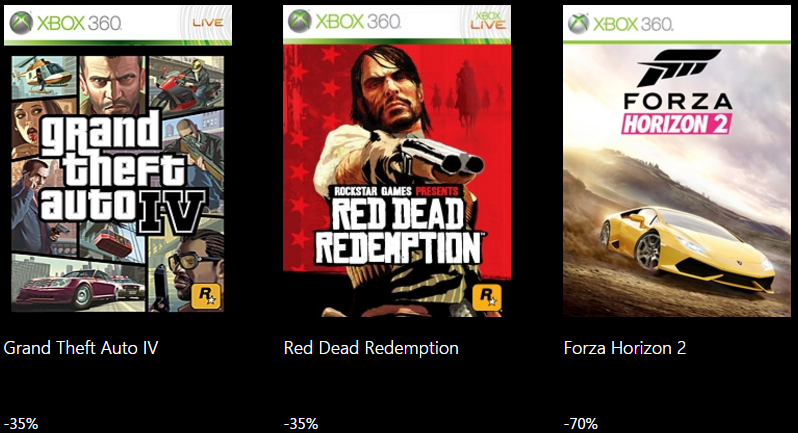Open the Red Dead Redemption cover art
The height and width of the screenshot is (433, 798).
397,161
